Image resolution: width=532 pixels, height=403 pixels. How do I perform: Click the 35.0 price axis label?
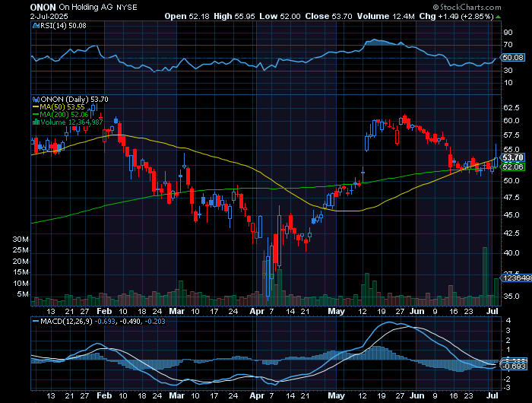(x=511, y=297)
